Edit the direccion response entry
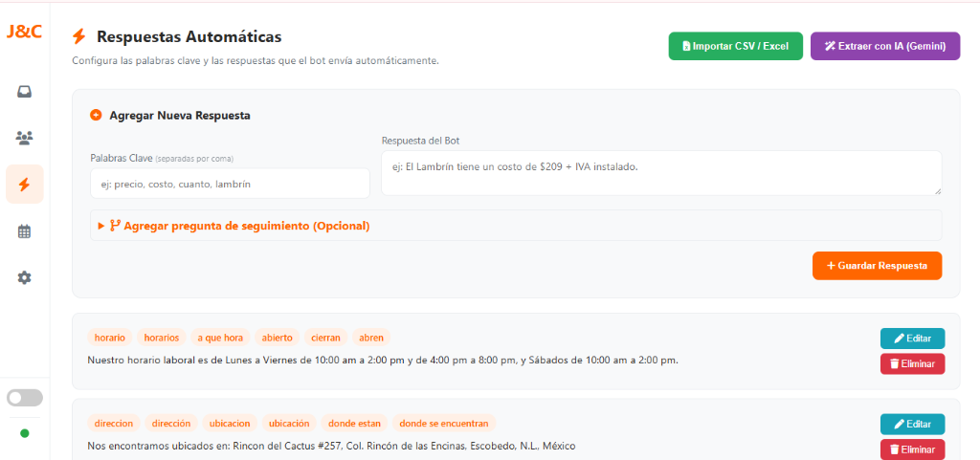 coord(912,424)
